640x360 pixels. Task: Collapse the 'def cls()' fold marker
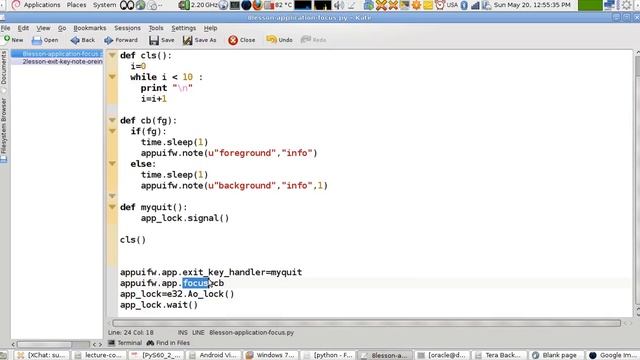point(112,55)
